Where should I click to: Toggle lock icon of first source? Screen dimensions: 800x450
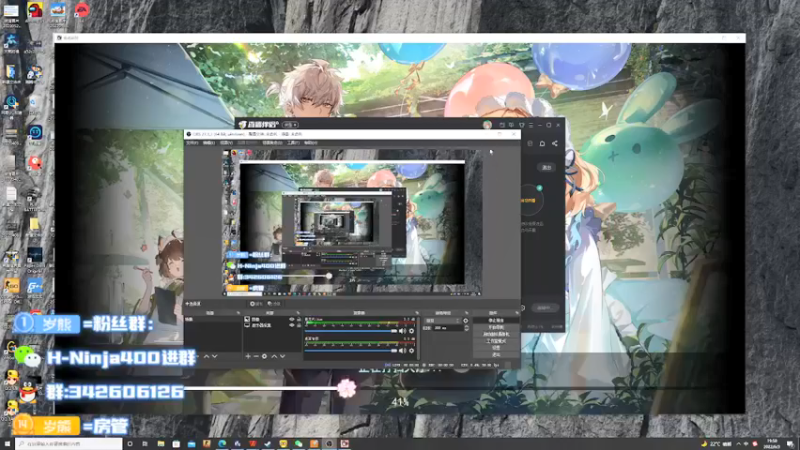pyautogui.click(x=299, y=319)
